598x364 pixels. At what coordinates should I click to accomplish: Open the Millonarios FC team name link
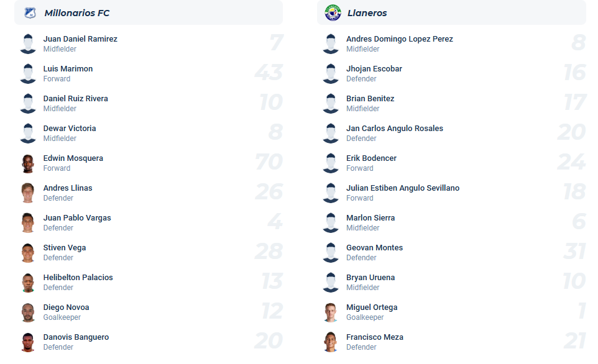coord(77,13)
